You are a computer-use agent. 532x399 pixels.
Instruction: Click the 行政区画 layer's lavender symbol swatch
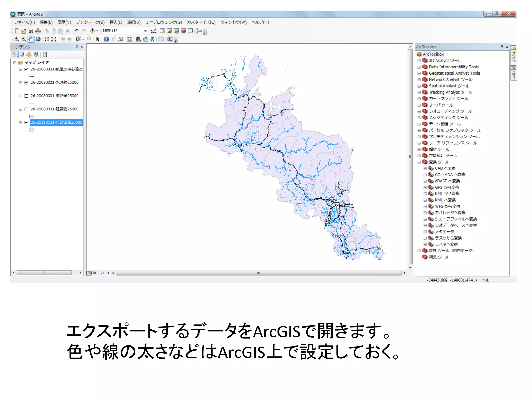tap(32, 130)
